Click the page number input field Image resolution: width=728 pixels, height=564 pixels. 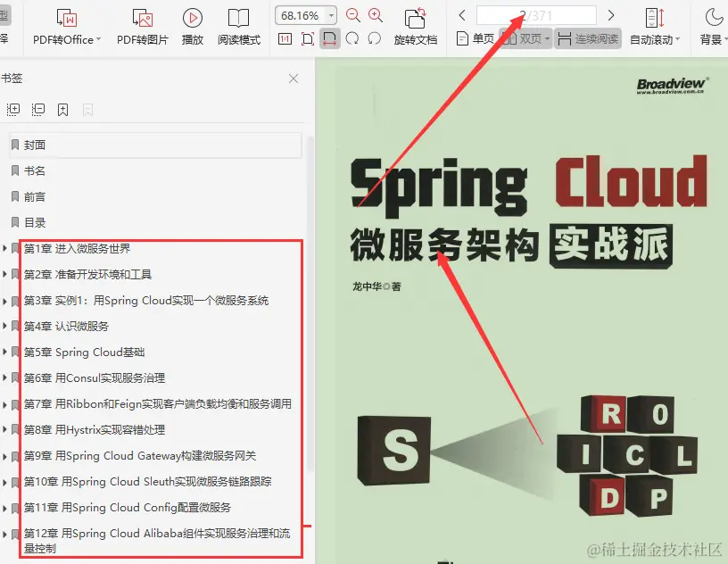[536, 16]
